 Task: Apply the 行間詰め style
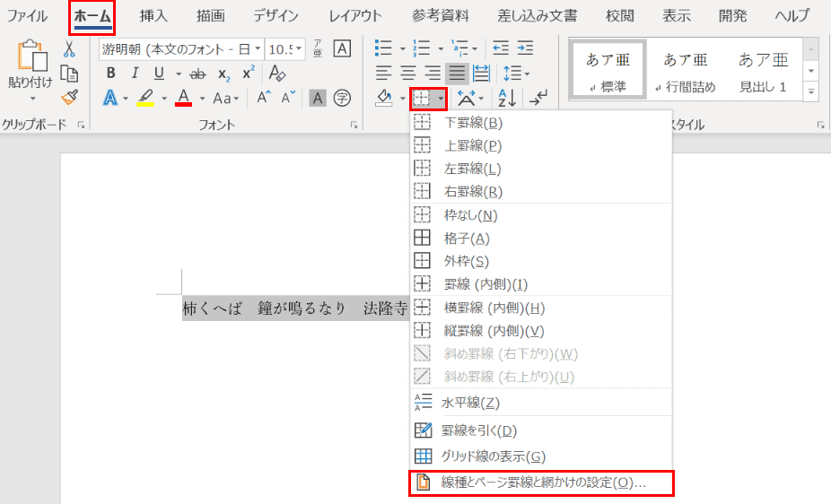point(686,71)
